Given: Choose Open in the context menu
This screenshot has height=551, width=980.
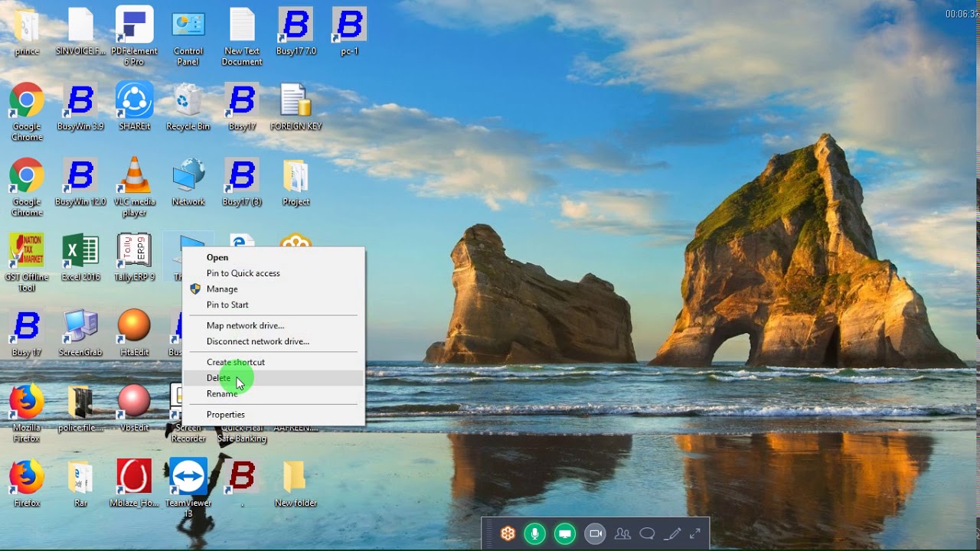Looking at the screenshot, I should [x=273, y=258].
